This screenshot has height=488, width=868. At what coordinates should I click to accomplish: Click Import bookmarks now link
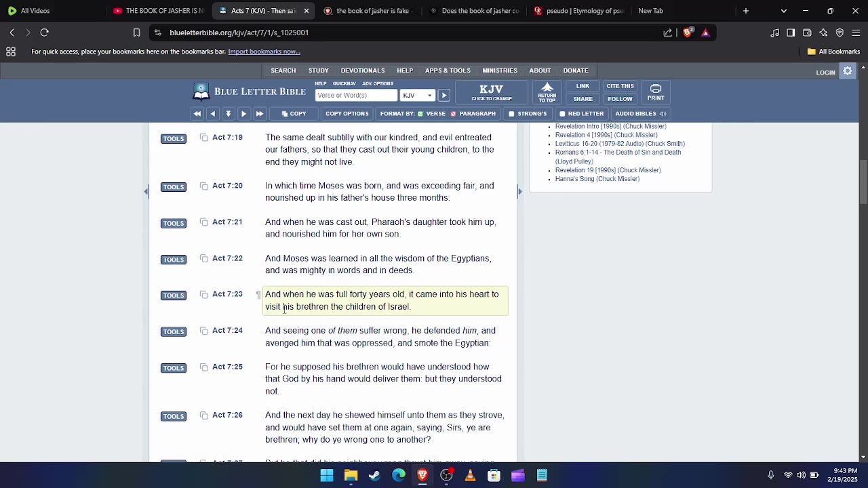264,52
